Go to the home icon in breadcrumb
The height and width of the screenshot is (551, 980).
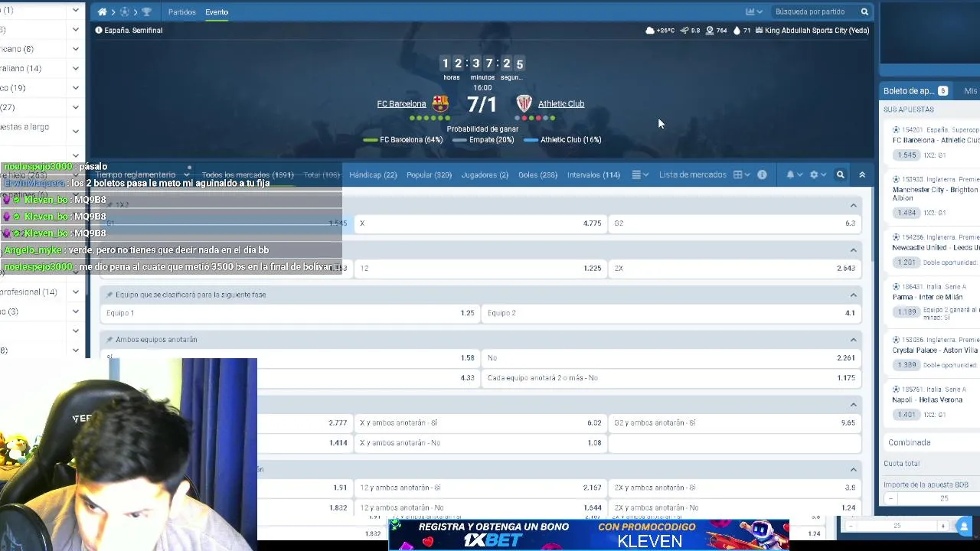(x=102, y=12)
